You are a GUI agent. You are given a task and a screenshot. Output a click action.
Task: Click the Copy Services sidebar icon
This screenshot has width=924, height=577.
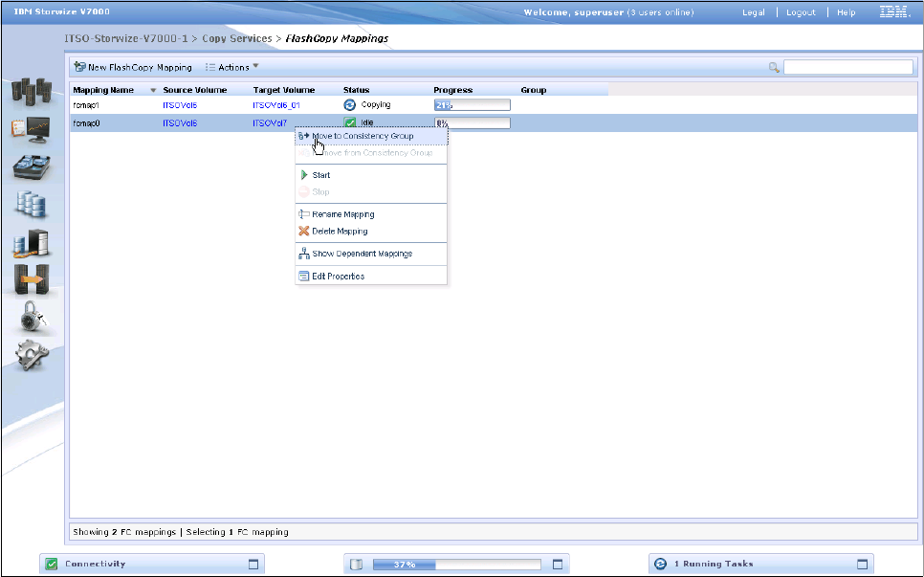coord(32,278)
